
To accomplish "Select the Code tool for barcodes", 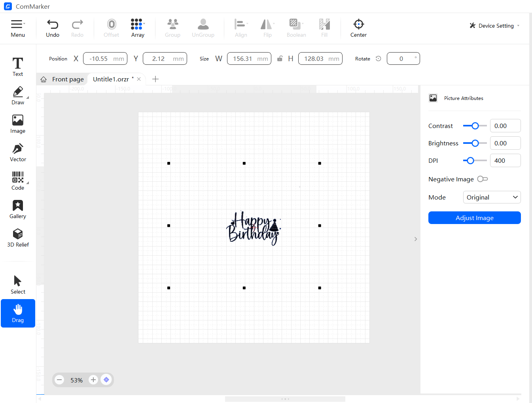I will tap(17, 180).
